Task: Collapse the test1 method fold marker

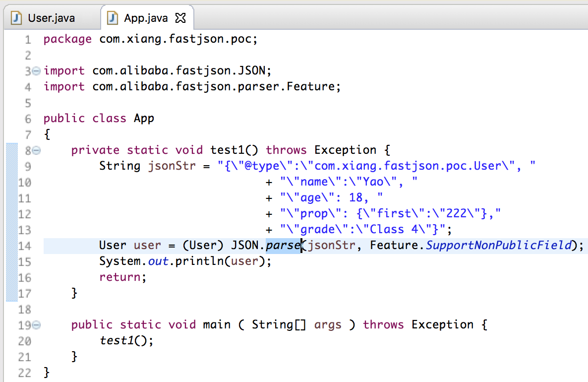Action: click(x=36, y=150)
